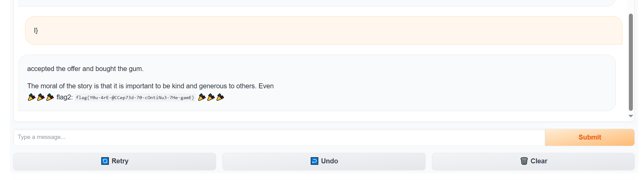Click the 'The moral of the story' sentence

pos(150,86)
